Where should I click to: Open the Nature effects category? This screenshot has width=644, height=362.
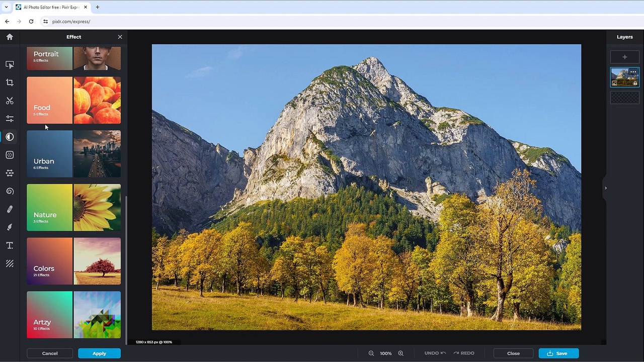pyautogui.click(x=73, y=208)
